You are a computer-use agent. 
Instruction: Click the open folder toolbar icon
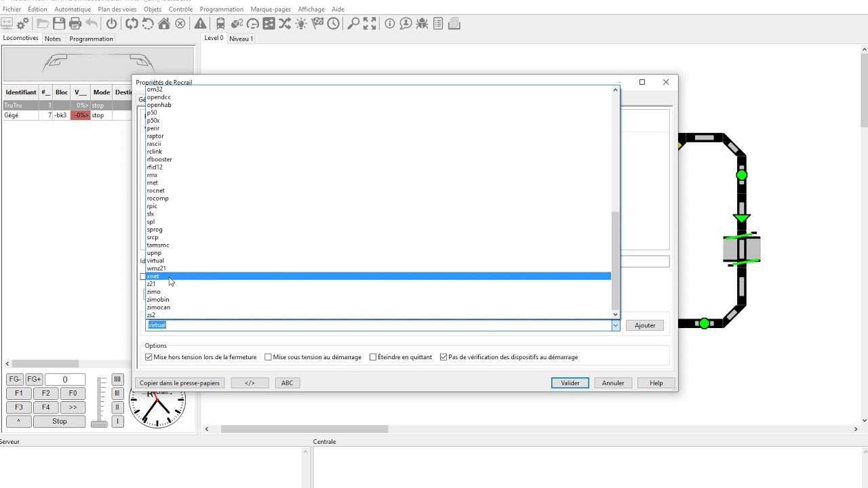[43, 24]
